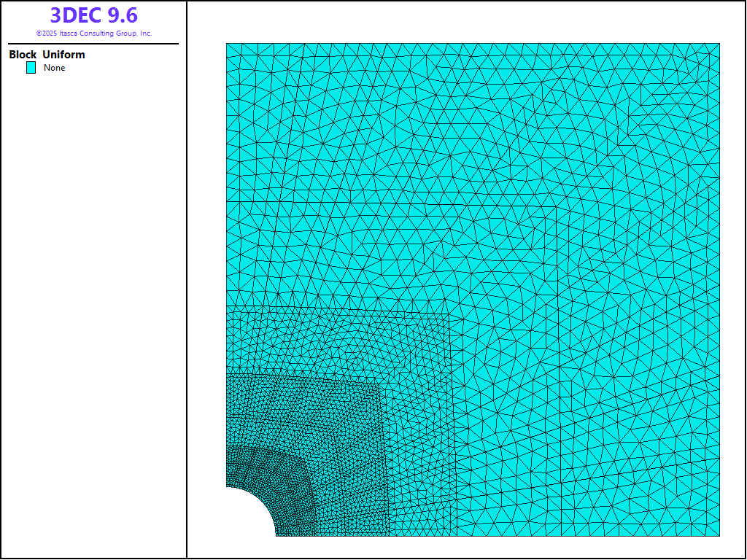Click the vertical border between legend and plot
Screen dimensions: 747x560
click(x=187, y=292)
